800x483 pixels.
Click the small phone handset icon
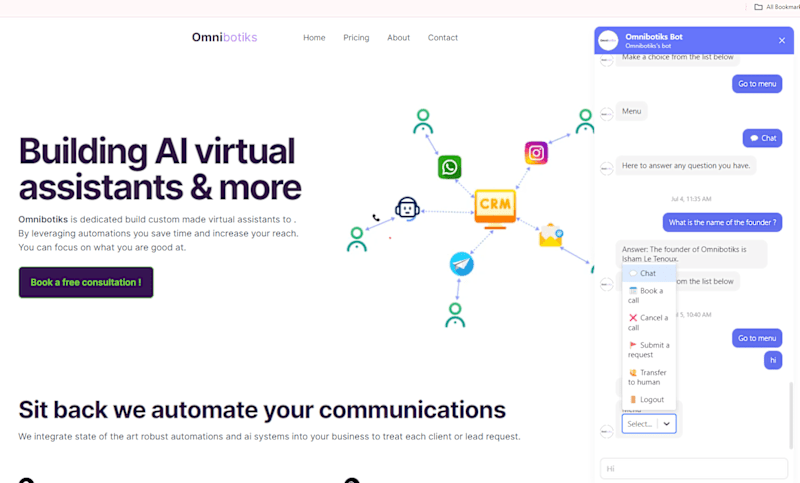point(376,218)
